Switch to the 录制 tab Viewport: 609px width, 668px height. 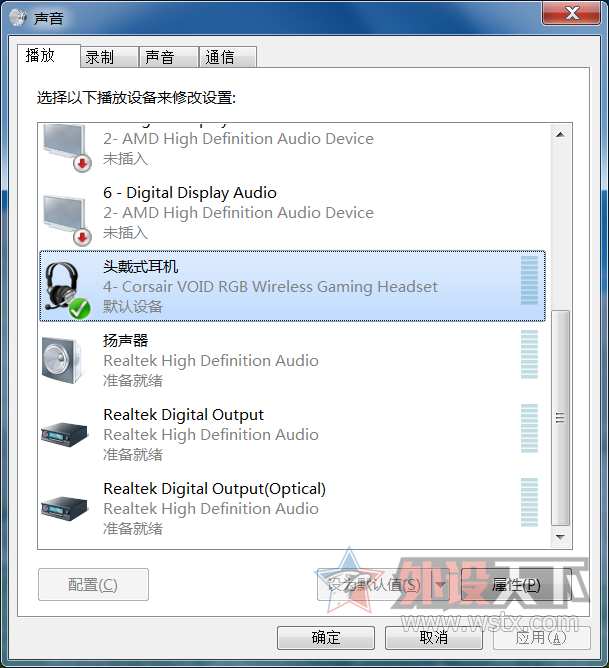(100, 58)
